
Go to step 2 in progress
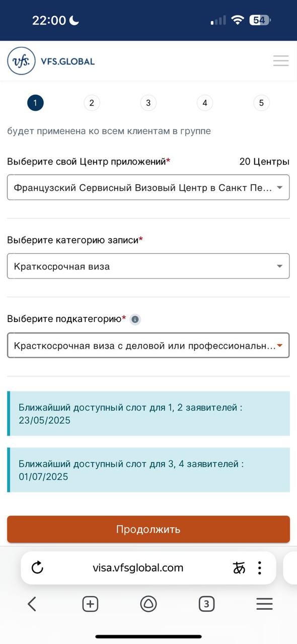pos(92,103)
